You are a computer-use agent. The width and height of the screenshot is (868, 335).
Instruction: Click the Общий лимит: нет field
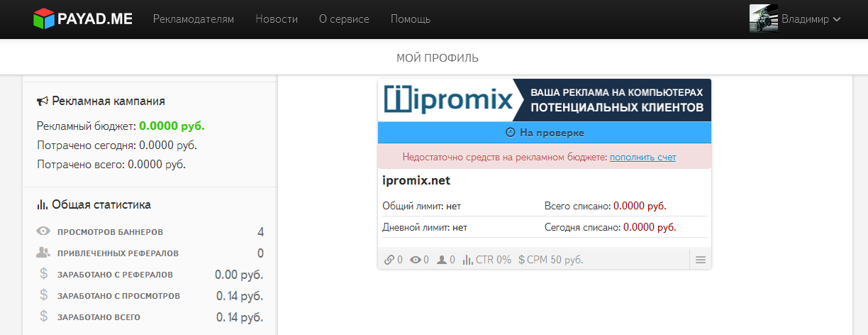422,207
